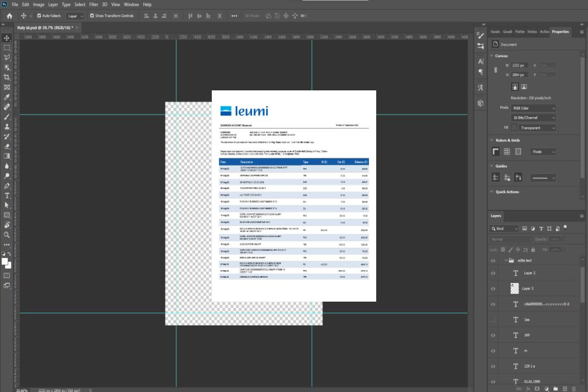Hide the '169' text layer
The image size is (588, 392).
(493, 335)
